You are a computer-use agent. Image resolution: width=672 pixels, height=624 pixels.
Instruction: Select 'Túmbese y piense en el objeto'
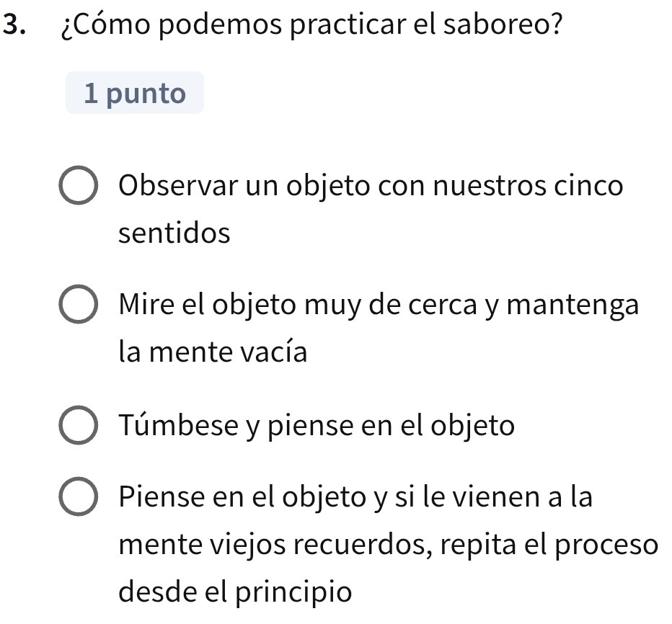click(78, 425)
